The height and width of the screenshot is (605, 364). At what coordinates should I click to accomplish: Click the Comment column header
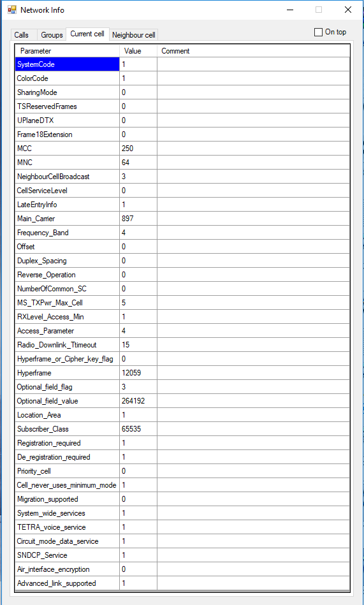click(x=253, y=51)
